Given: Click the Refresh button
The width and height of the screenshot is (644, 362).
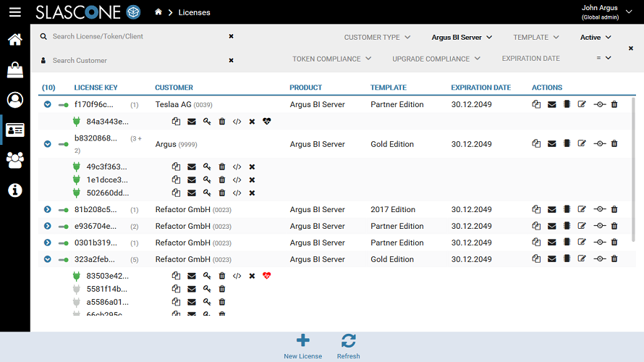Looking at the screenshot, I should tap(348, 346).
